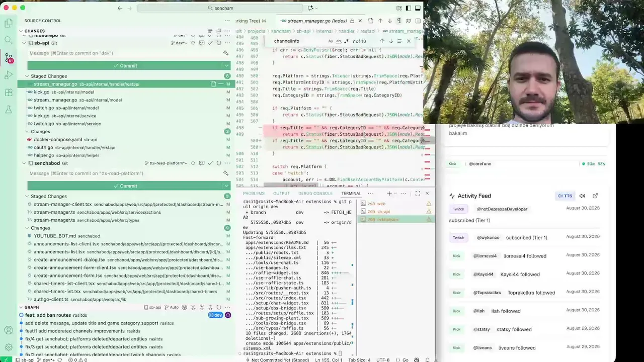644x362 pixels.
Task: Toggle Use Regular Expression in find widget
Action: click(346, 41)
